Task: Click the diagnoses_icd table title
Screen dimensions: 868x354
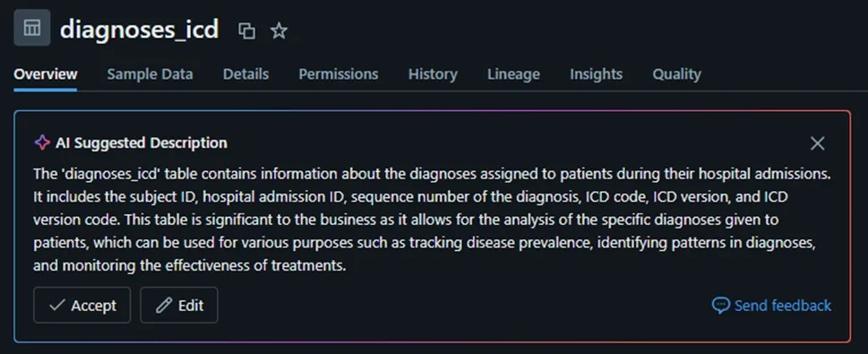Action: [x=139, y=30]
